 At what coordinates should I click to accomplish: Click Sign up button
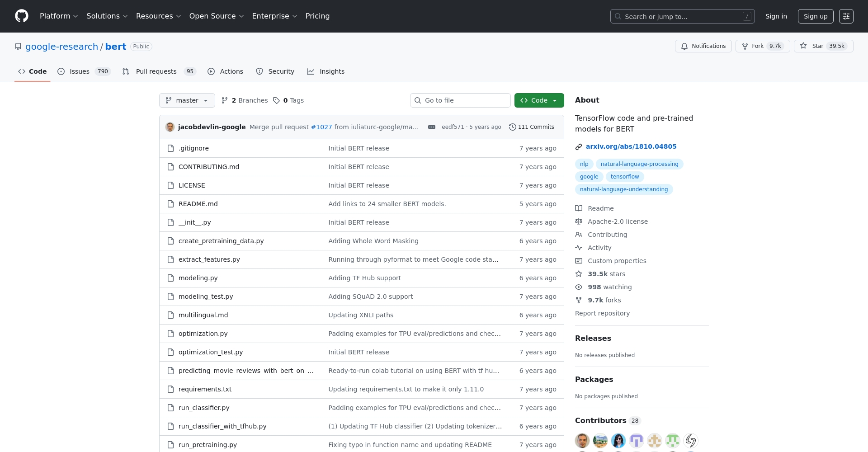point(816,16)
